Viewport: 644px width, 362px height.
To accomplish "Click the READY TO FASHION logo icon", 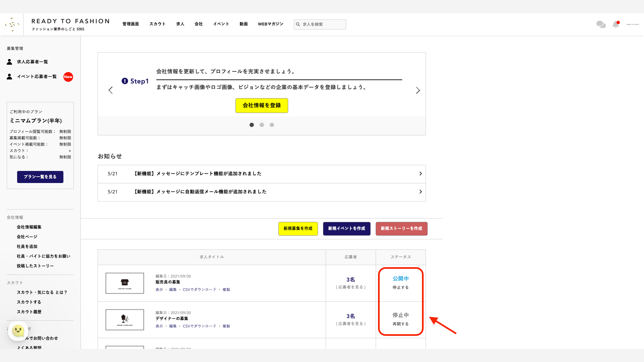I will coord(12,24).
